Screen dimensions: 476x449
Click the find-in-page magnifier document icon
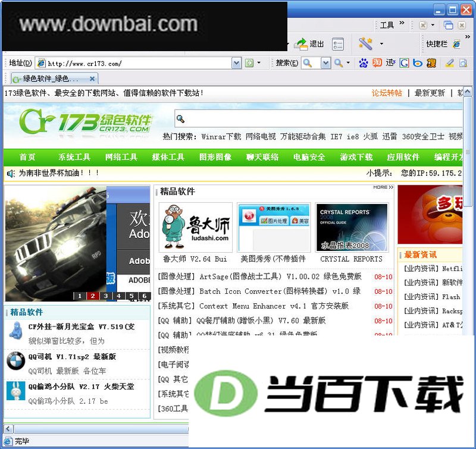464,63
